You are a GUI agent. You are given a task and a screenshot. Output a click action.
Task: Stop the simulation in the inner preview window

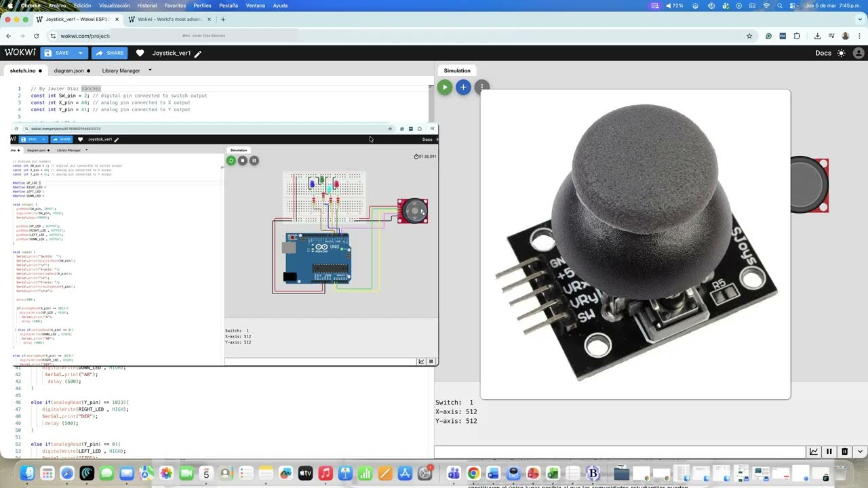click(243, 161)
